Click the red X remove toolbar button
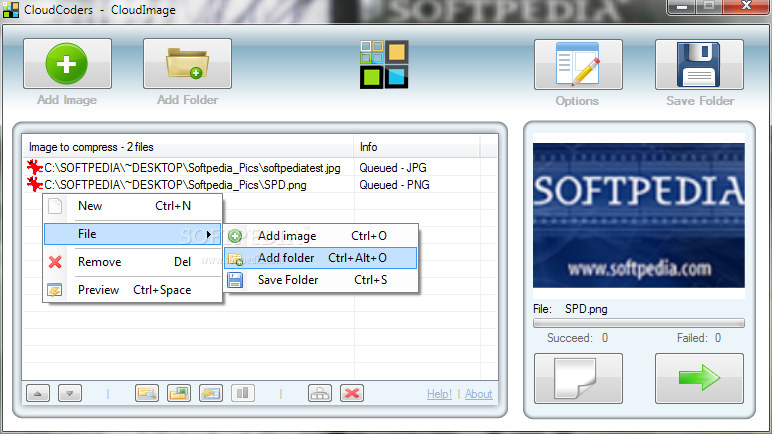The width and height of the screenshot is (772, 434). click(x=352, y=393)
